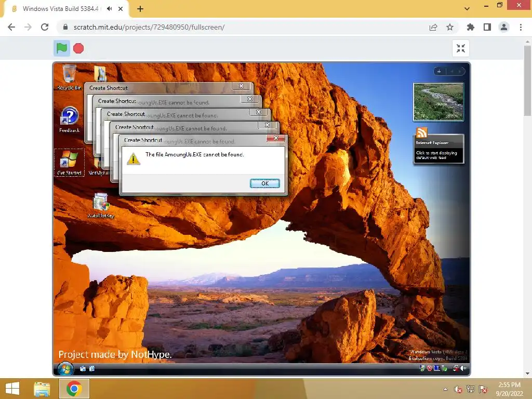Image resolution: width=532 pixels, height=399 pixels.
Task: Click OK in the error dialog
Action: click(x=265, y=183)
